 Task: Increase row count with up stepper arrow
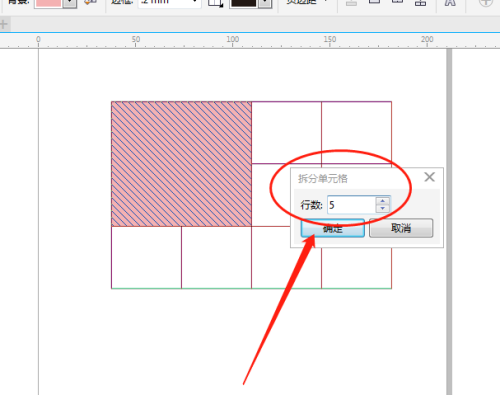[x=383, y=201]
